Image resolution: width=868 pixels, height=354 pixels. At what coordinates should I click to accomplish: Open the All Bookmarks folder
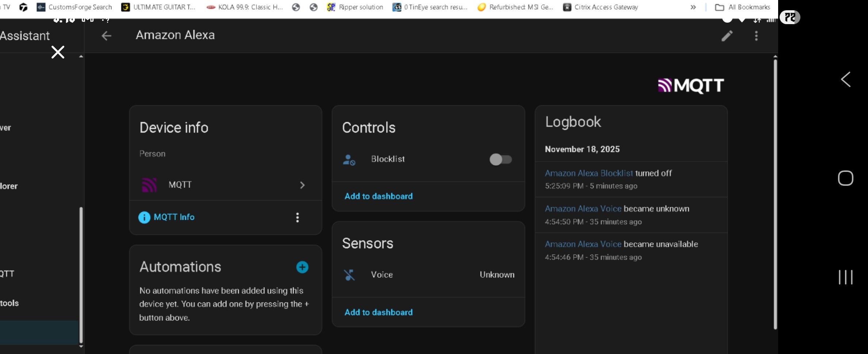[x=743, y=7]
